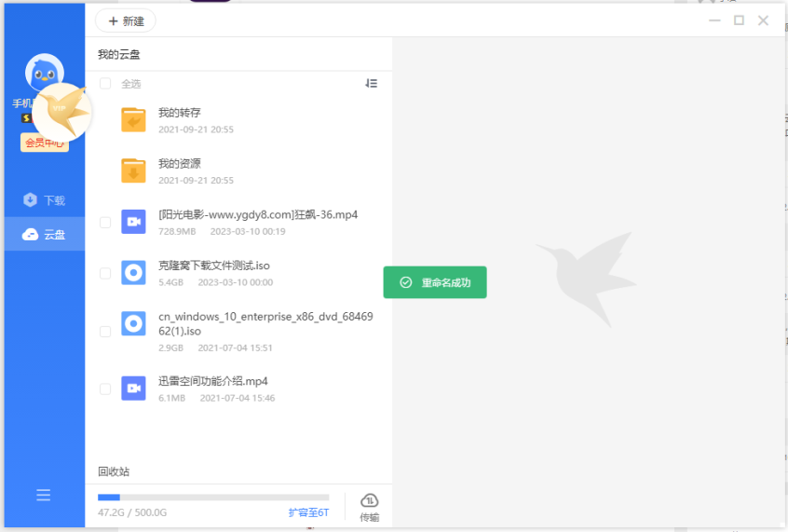
Task: Click the cn_windows_10_enterprise iso disc icon
Action: [133, 323]
